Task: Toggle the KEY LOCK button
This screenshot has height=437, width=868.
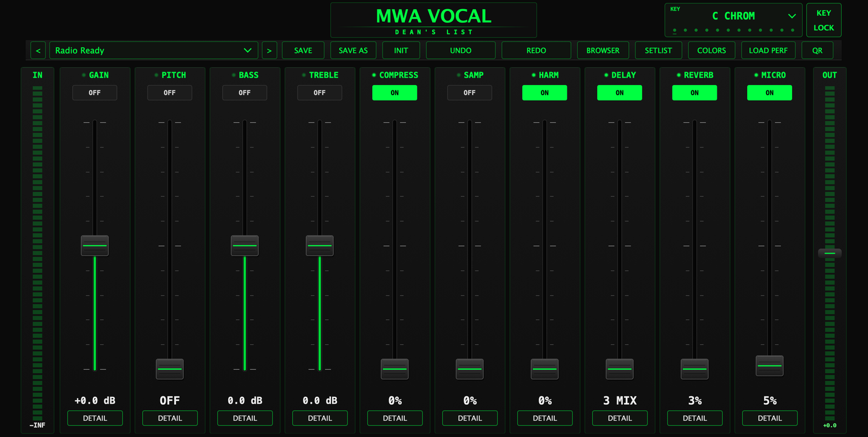Action: pos(824,20)
